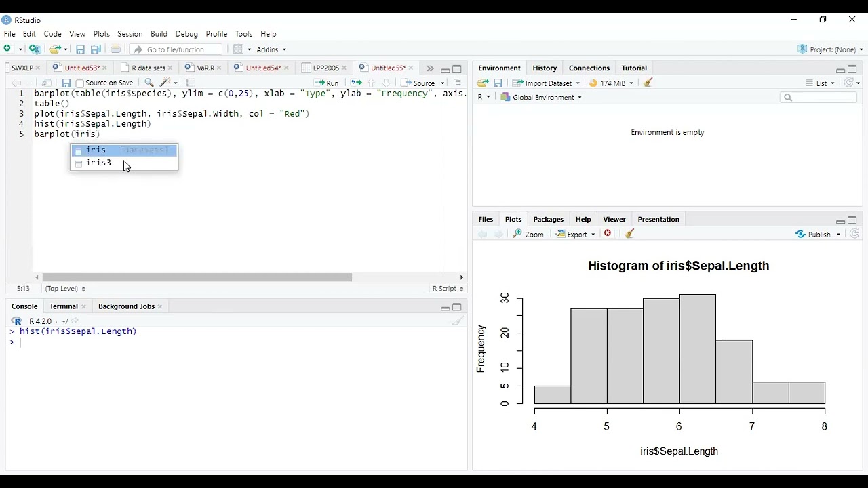868x488 pixels.
Task: Open an existing file via folder icon
Action: coord(55,49)
